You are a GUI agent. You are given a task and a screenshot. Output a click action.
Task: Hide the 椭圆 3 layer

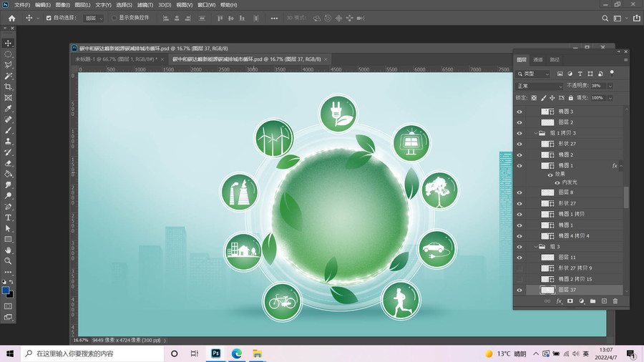[x=519, y=112]
